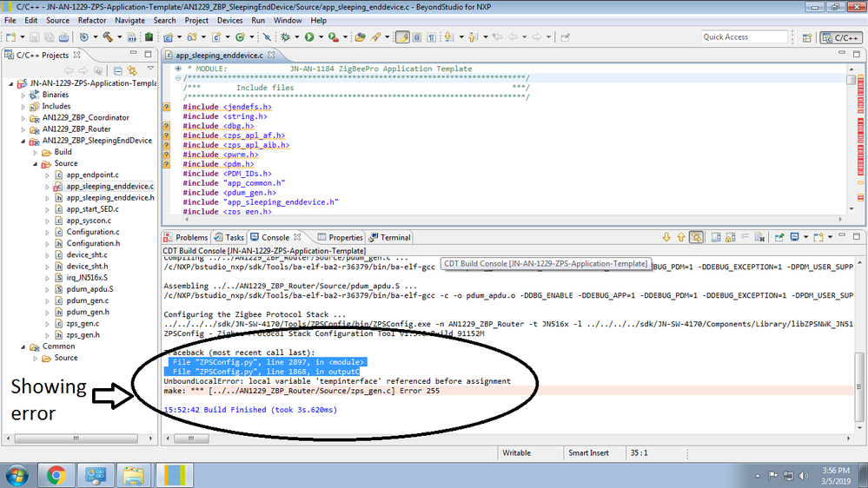Click the Open Perspective icon

[x=807, y=37]
